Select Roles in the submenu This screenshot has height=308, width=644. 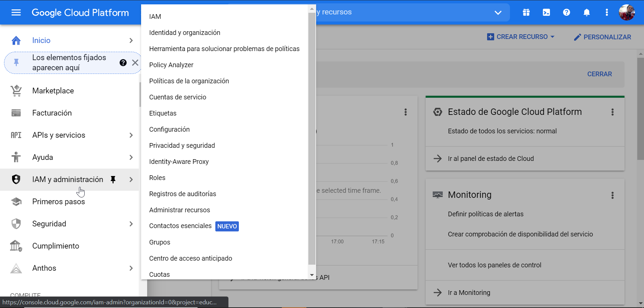click(224, 178)
